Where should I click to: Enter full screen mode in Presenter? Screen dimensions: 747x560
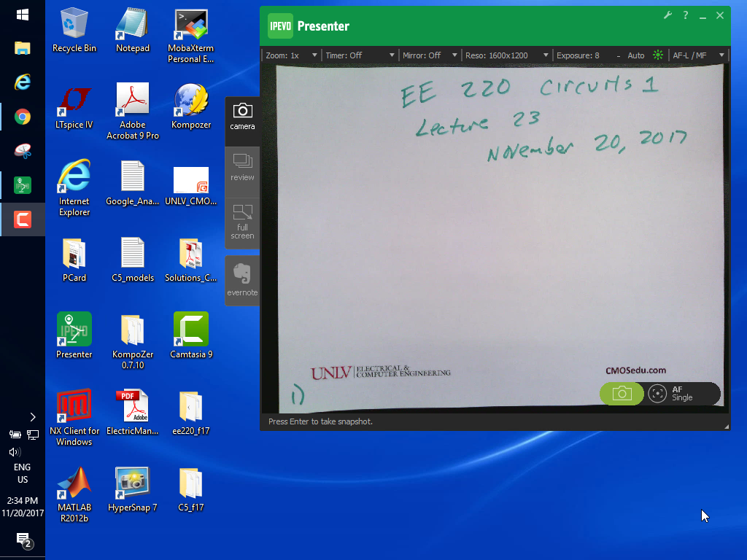[242, 222]
